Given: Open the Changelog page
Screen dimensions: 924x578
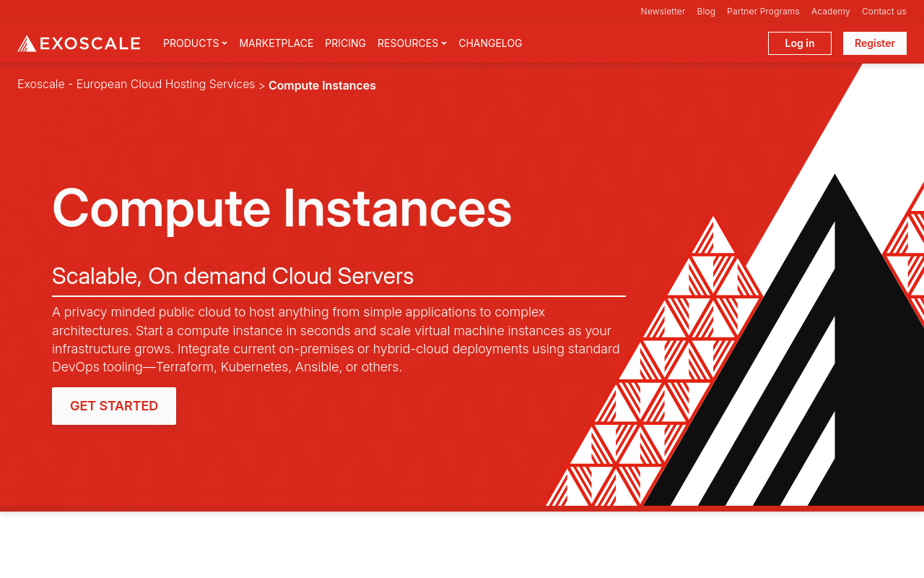Looking at the screenshot, I should tap(490, 43).
